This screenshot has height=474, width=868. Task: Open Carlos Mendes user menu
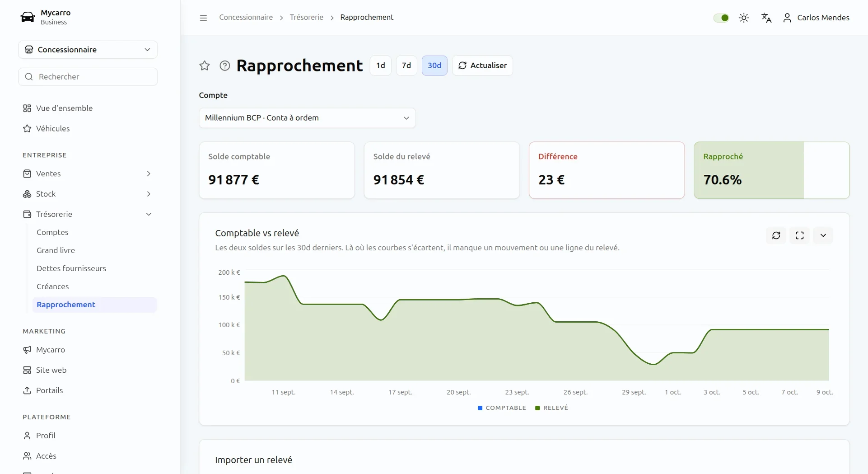816,18
